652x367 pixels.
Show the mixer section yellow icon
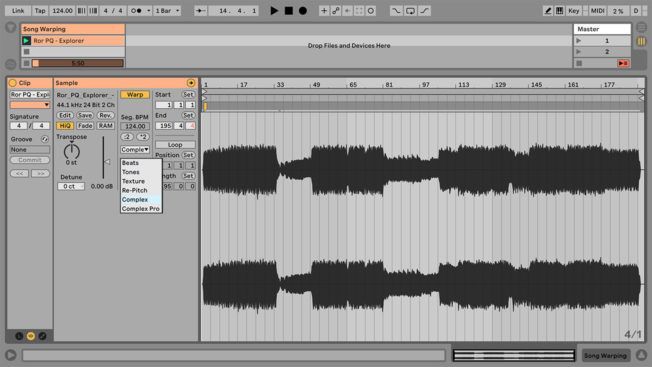coord(641,41)
